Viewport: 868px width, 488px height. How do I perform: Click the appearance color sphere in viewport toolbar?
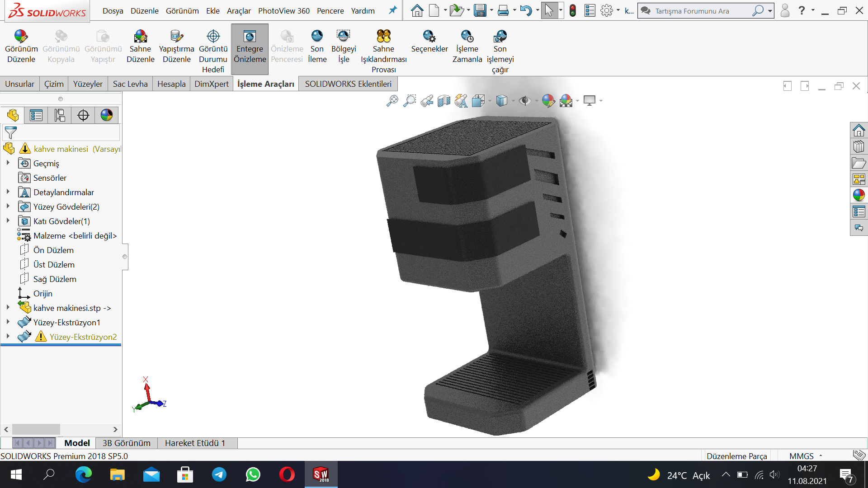(x=548, y=101)
